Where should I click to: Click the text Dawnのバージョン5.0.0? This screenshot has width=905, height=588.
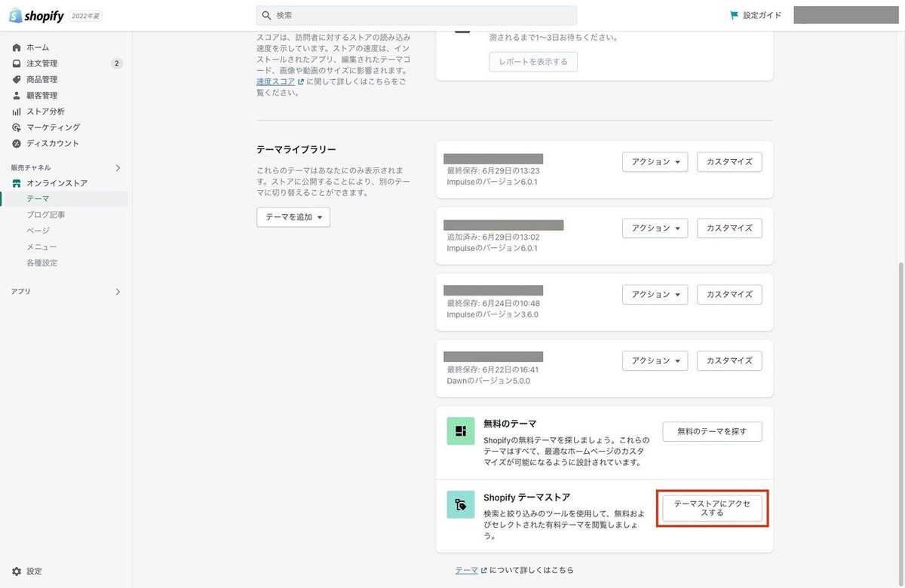489,381
